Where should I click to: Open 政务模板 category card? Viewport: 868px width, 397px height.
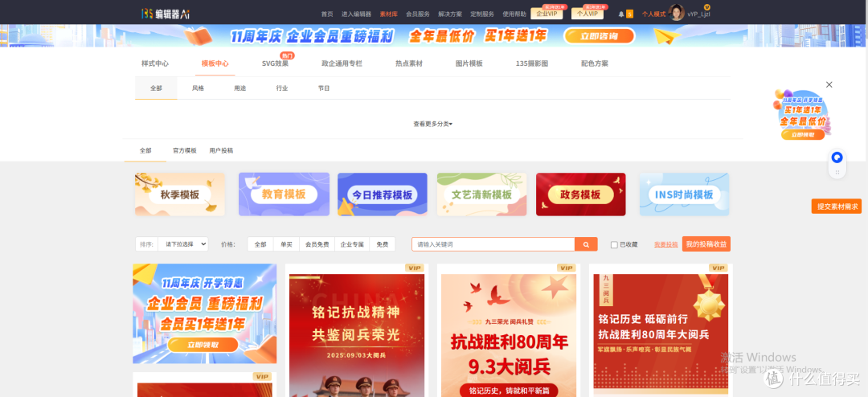(x=581, y=194)
